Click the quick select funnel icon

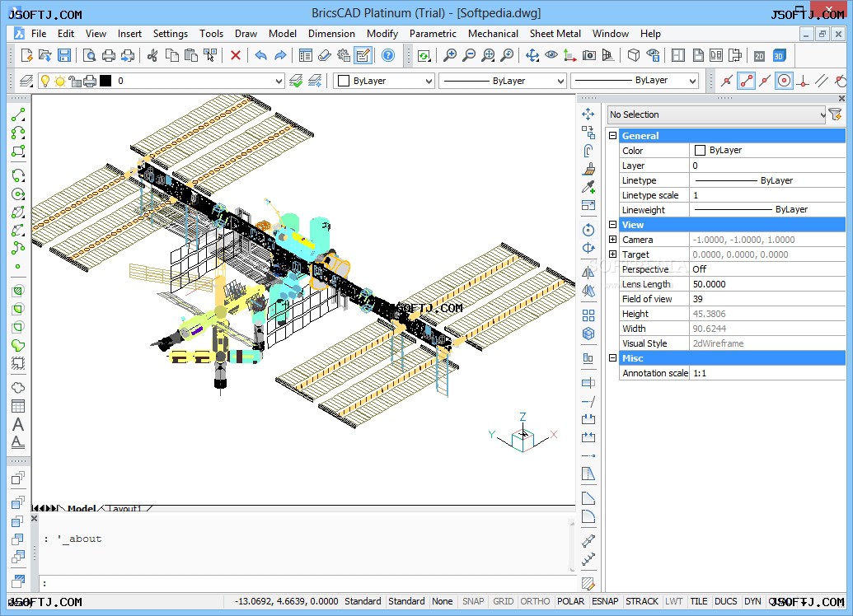tap(835, 114)
